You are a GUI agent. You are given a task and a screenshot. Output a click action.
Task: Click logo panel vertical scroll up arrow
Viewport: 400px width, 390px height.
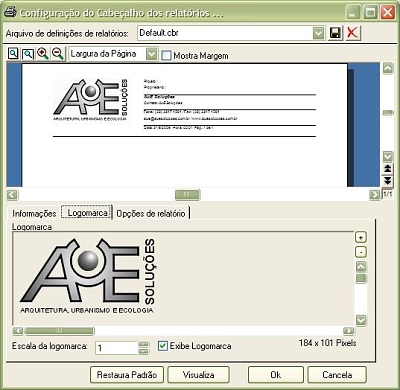coord(361,266)
